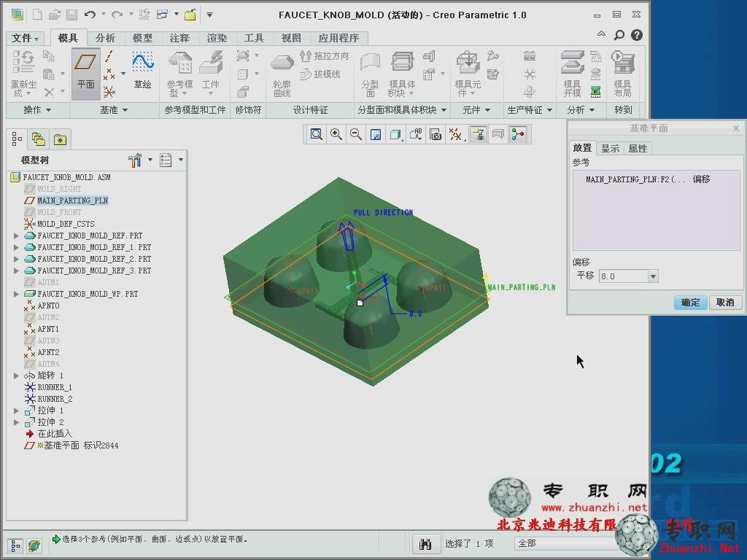Expand the 拉伸 1 feature node

pos(16,411)
